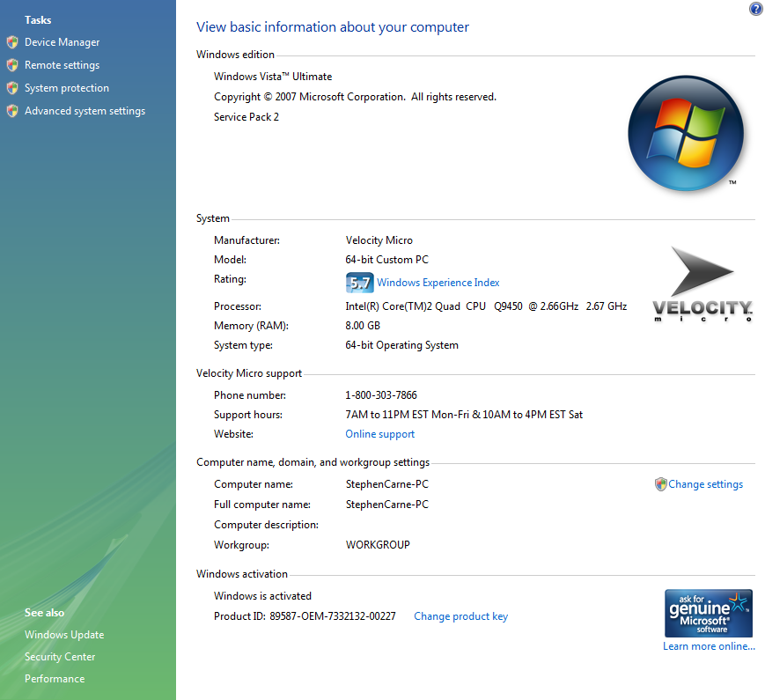
Task: Click the memory value 8.00 GB
Action: [x=363, y=326]
